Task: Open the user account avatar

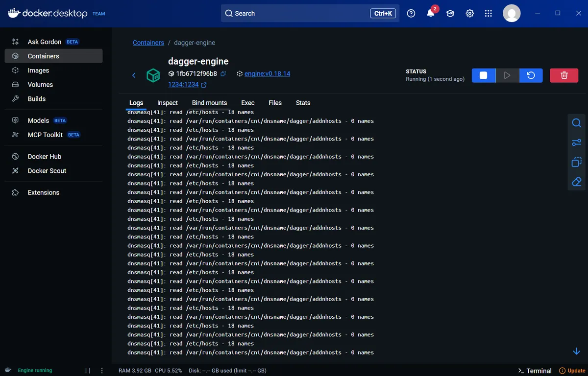Action: click(512, 13)
